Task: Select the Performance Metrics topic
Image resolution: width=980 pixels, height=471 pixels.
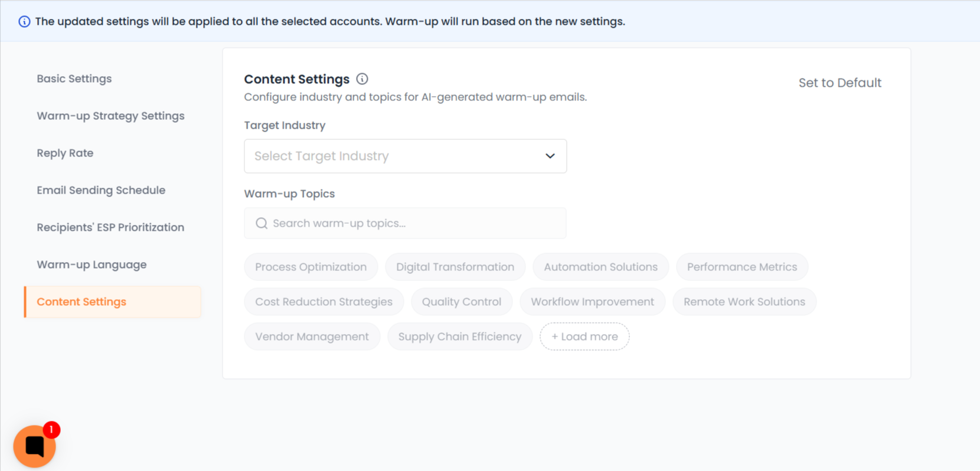Action: click(x=741, y=267)
